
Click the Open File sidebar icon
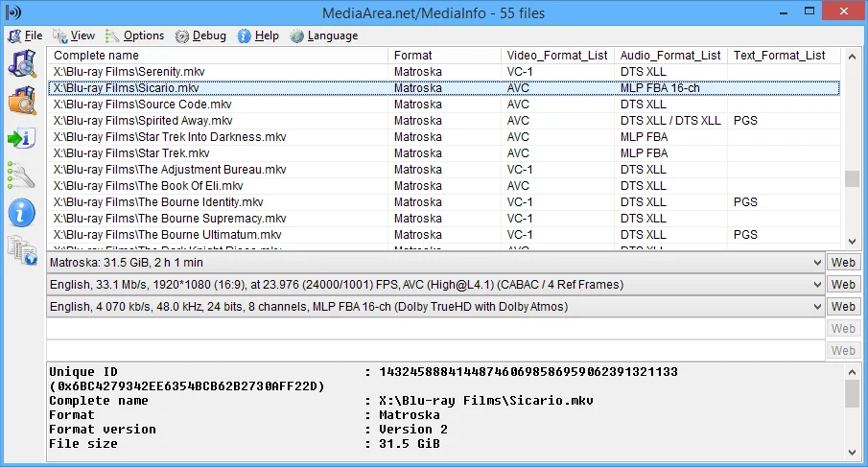(x=22, y=63)
